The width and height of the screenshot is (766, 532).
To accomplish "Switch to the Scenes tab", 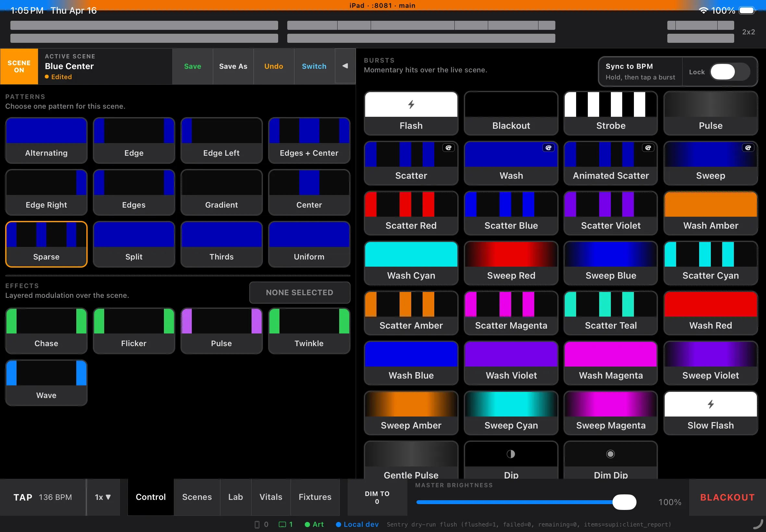I will pyautogui.click(x=197, y=497).
